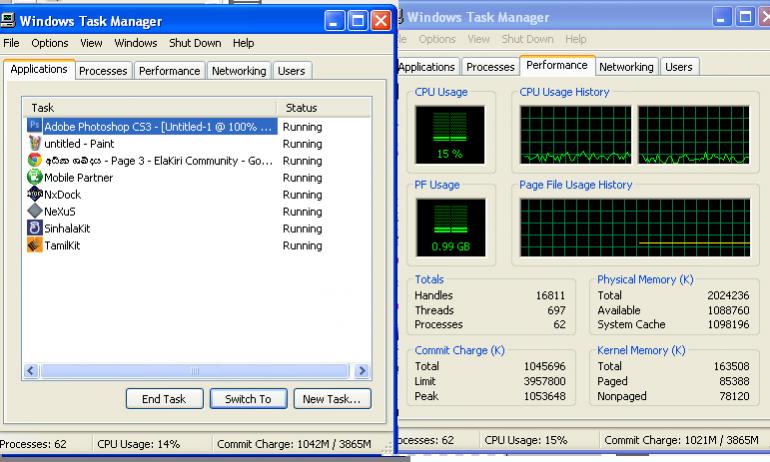
Task: Click the SinhalaKit task icon
Action: [x=34, y=228]
